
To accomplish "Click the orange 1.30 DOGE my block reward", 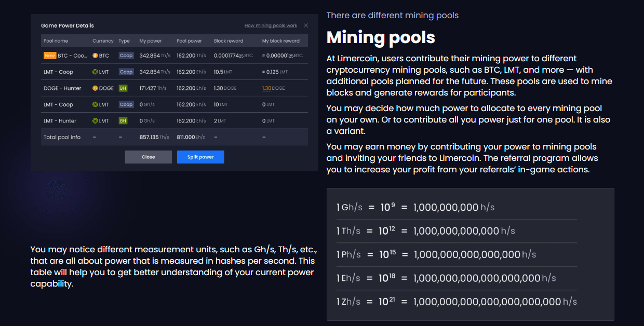I will 273,88.
